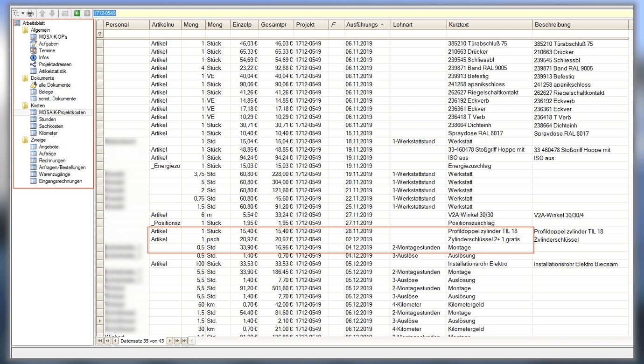Screen dimensions: 644x364
Task: Collapse the Kosten folder node
Action: pos(25,105)
